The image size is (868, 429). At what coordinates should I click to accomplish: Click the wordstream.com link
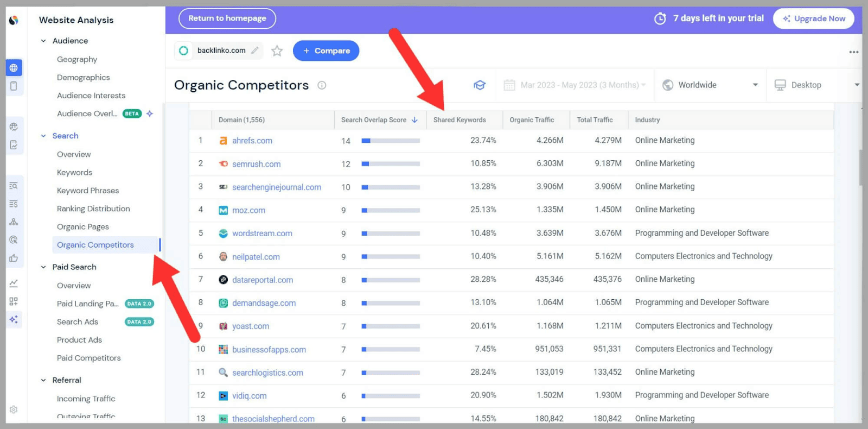[x=262, y=234]
